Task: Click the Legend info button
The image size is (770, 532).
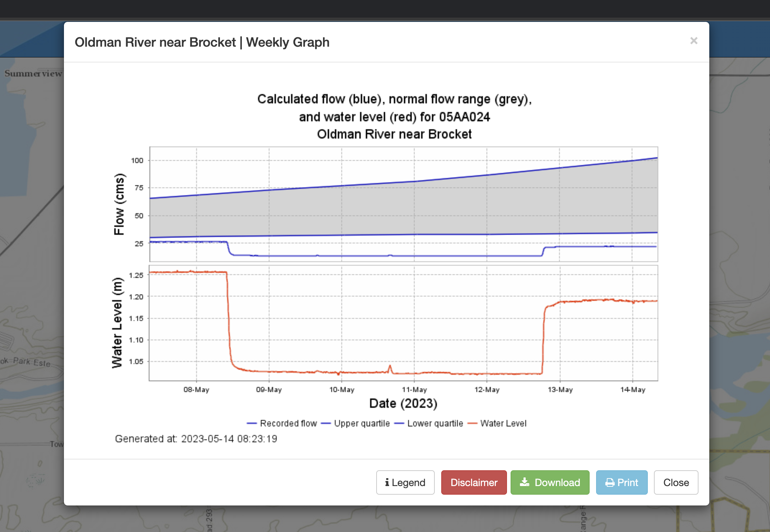Action: 405,482
